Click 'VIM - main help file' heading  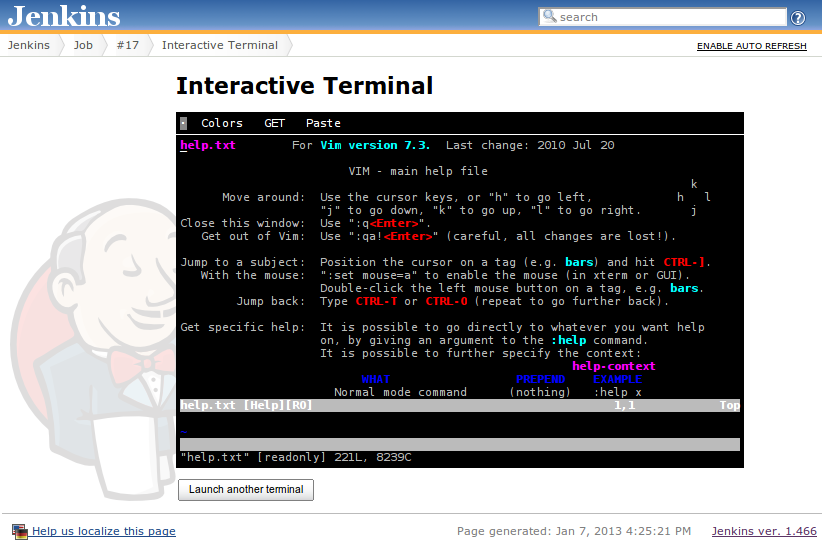[418, 171]
